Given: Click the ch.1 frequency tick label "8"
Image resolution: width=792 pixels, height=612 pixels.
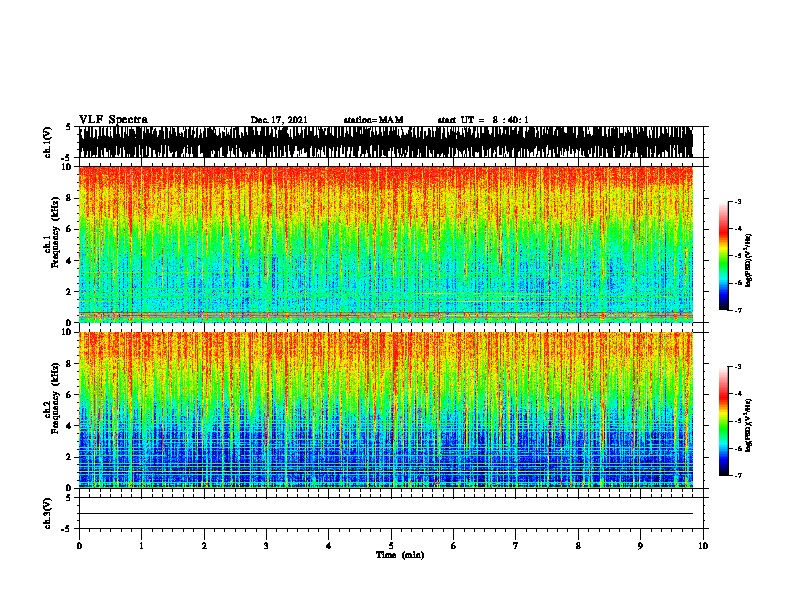Looking at the screenshot, I should (70, 198).
